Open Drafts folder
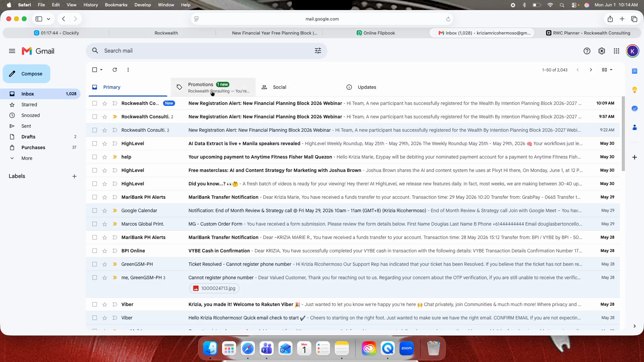The height and width of the screenshot is (362, 644). pyautogui.click(x=29, y=137)
